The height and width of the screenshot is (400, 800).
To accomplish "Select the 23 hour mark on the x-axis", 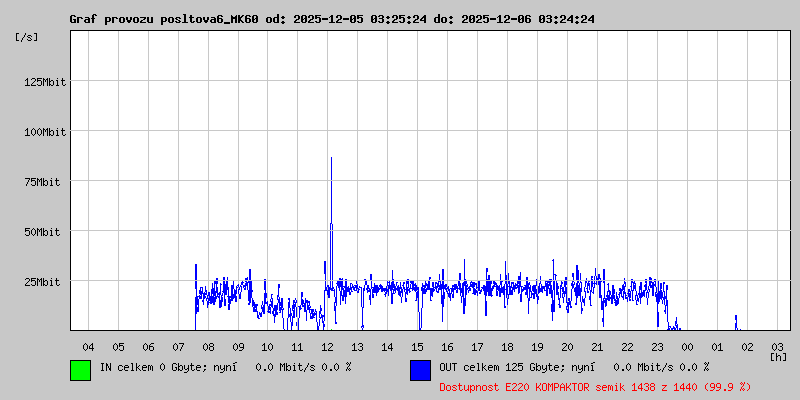I will click(x=657, y=346).
